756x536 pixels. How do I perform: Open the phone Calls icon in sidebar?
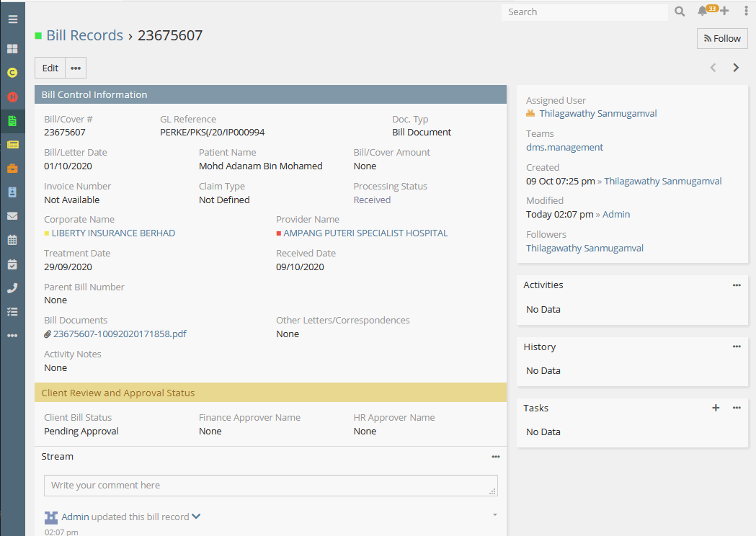(12, 288)
